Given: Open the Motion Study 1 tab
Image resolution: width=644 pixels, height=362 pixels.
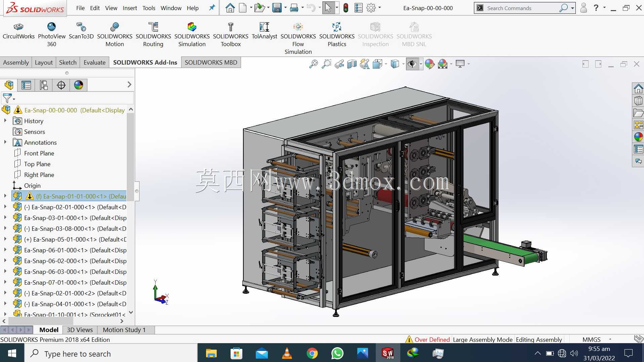Looking at the screenshot, I should pos(124,330).
